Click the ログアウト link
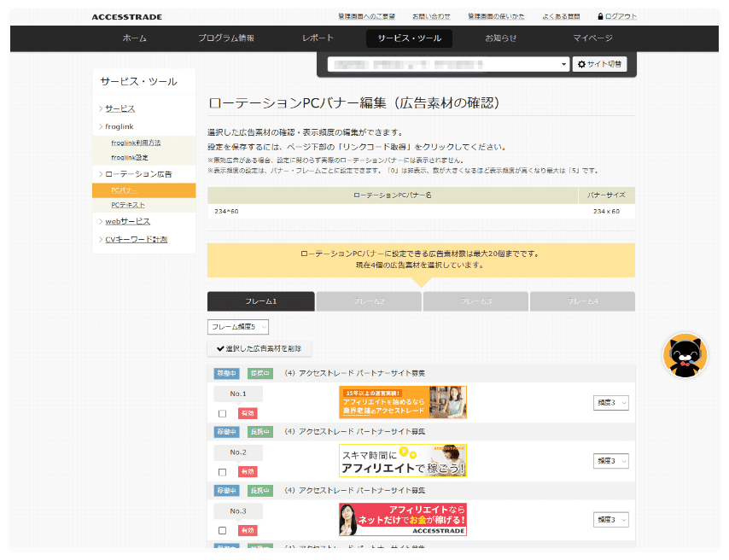Viewport: 729px width, 560px height. coord(621,16)
